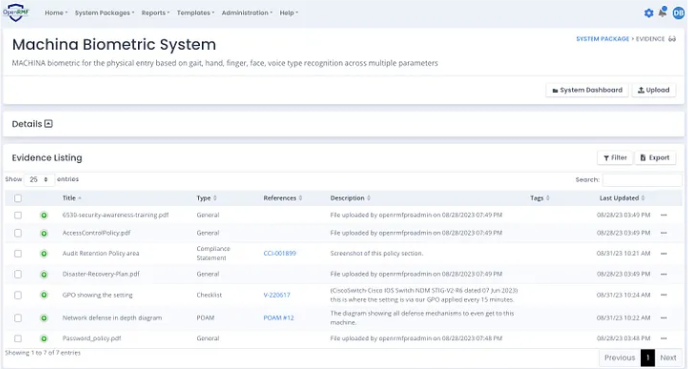Go to Previous page
Image resolution: width=689 pixels, height=369 pixels.
pos(620,358)
